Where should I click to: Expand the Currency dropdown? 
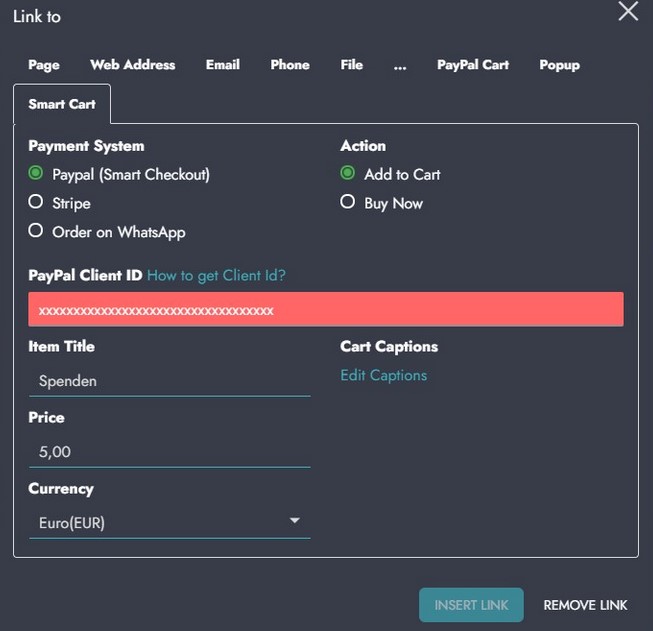pos(169,523)
